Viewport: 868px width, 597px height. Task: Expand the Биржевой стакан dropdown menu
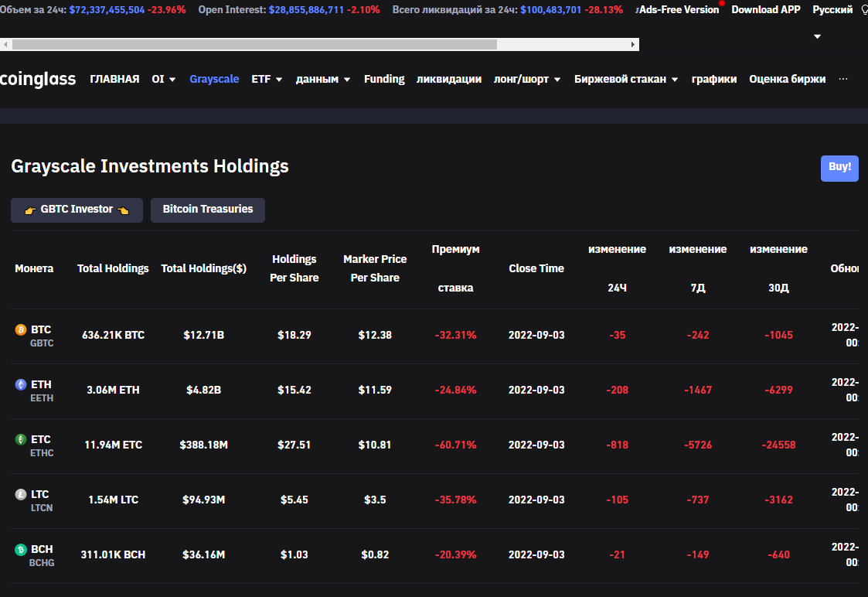pyautogui.click(x=626, y=79)
